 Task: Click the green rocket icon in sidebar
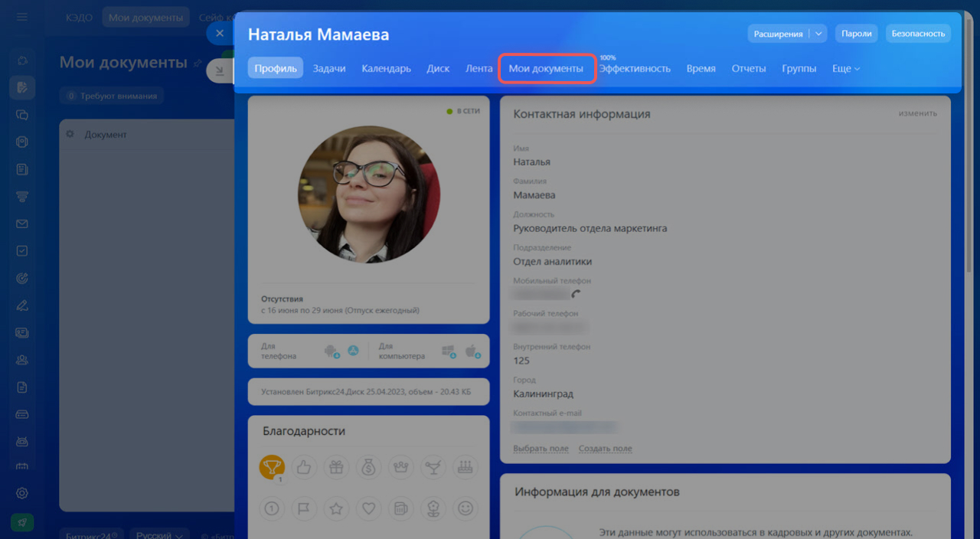click(22, 522)
